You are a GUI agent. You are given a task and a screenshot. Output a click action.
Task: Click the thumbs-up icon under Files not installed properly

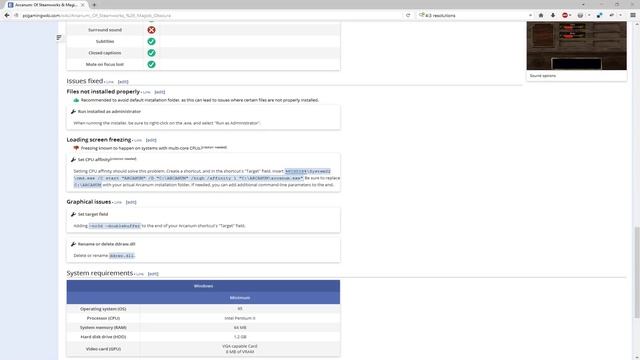pyautogui.click(x=76, y=100)
